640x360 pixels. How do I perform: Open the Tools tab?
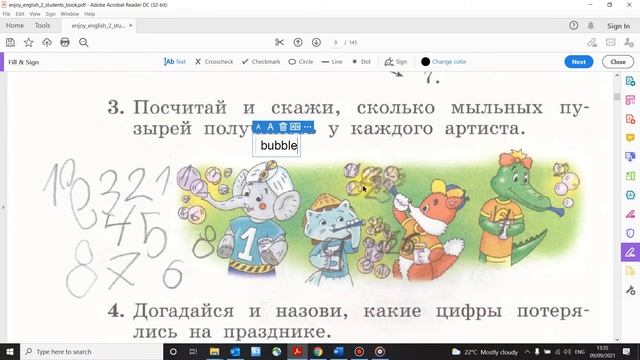tap(42, 25)
